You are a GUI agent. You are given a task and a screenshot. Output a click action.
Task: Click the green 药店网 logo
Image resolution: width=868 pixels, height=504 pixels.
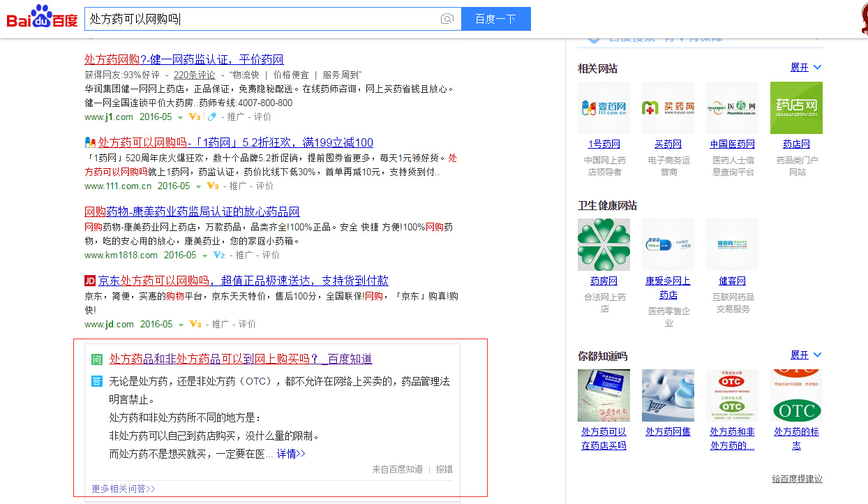796,108
